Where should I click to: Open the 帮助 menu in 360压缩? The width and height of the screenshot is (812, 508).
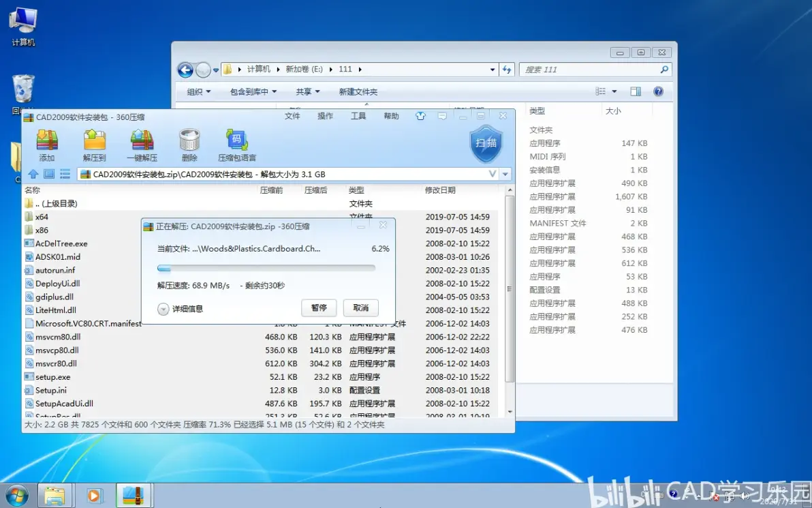(x=392, y=116)
